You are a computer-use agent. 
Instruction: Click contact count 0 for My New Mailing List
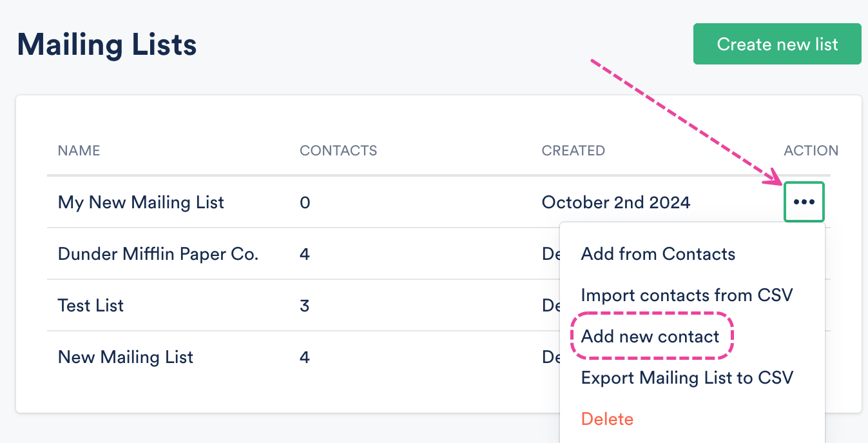[305, 202]
